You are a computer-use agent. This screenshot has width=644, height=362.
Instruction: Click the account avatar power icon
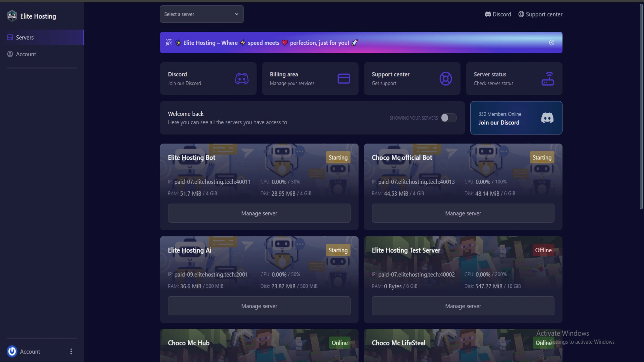12,351
